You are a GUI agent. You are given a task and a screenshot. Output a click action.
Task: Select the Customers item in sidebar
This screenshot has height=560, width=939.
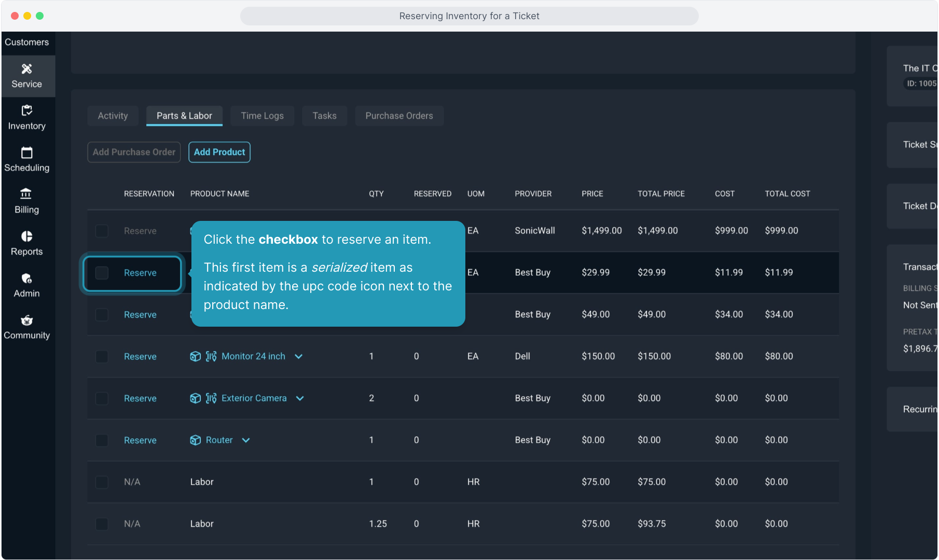[27, 42]
